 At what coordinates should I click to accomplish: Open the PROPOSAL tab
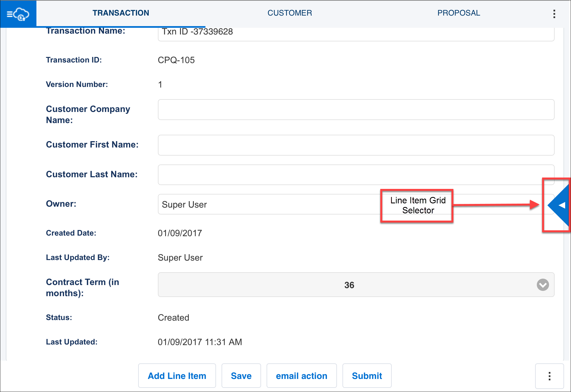(x=458, y=13)
